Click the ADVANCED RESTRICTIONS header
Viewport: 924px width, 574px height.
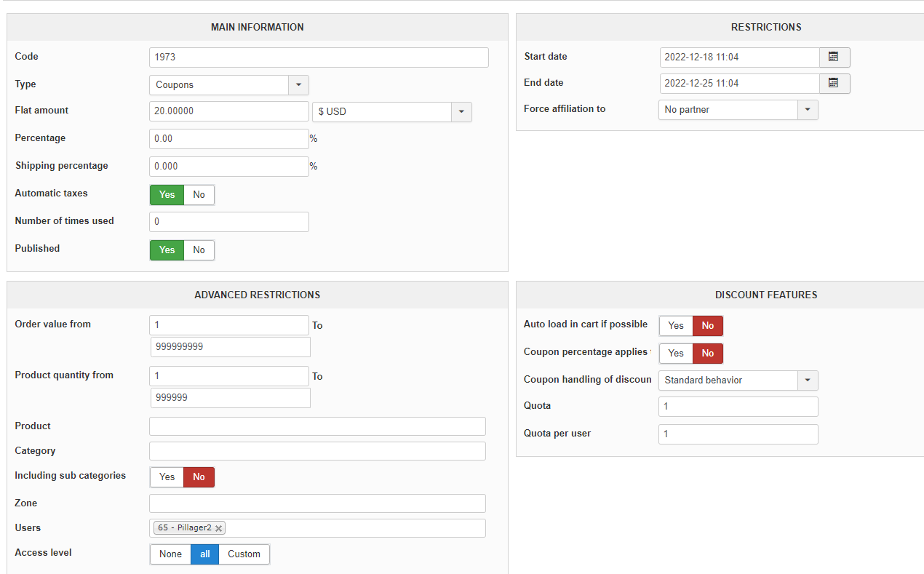click(x=258, y=295)
